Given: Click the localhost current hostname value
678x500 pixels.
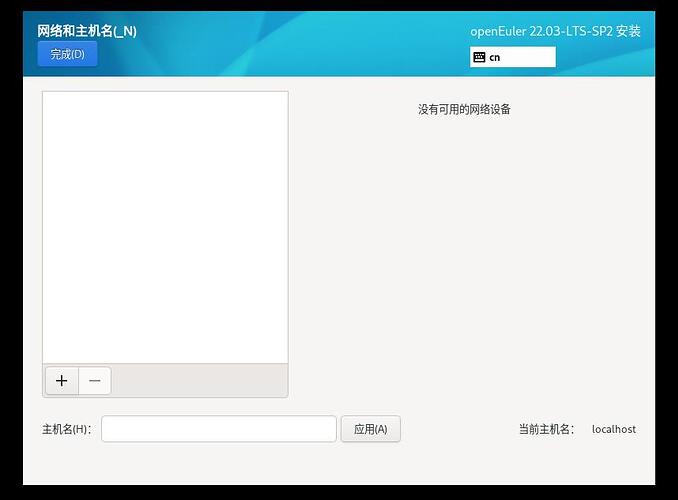Looking at the screenshot, I should pyautogui.click(x=613, y=429).
